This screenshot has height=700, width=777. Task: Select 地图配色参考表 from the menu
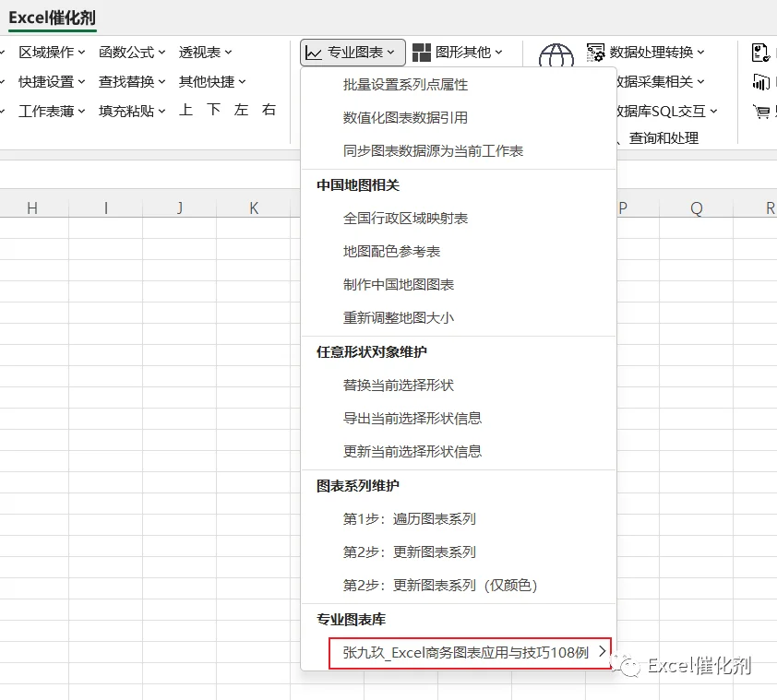click(x=459, y=252)
